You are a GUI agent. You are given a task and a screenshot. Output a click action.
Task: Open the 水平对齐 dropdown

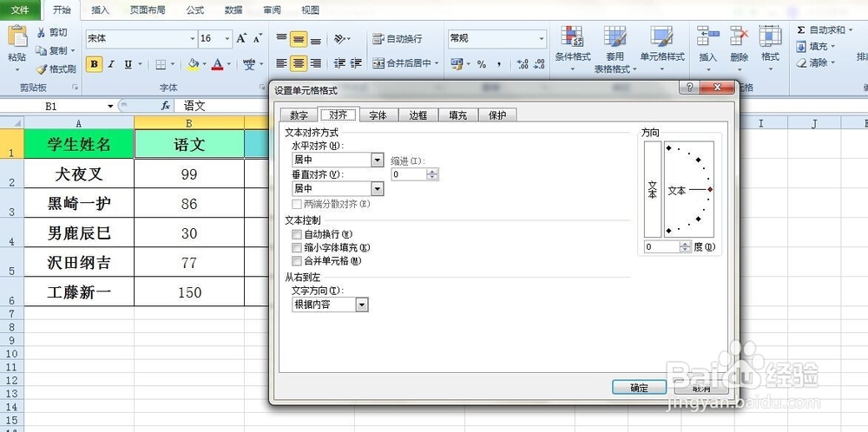point(378,160)
